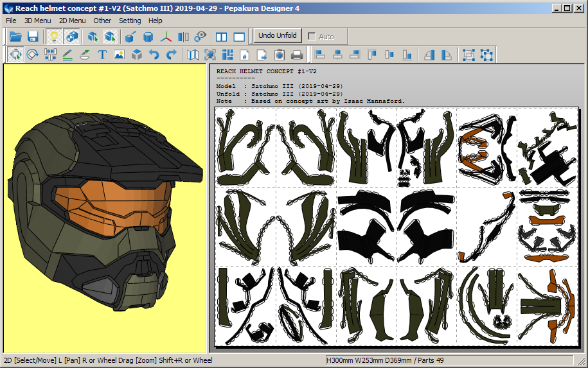This screenshot has width=588, height=368.
Task: Click the insert image picture icon
Action: (x=120, y=55)
